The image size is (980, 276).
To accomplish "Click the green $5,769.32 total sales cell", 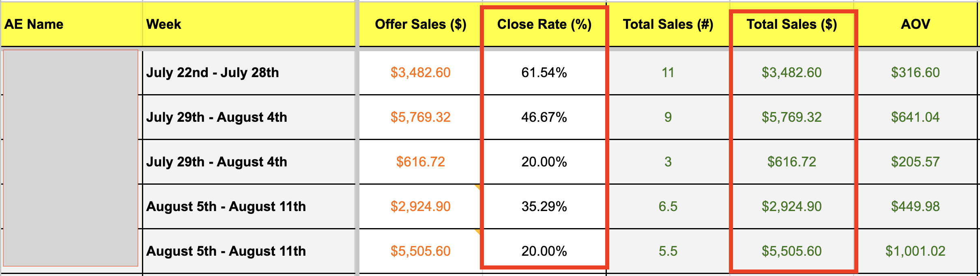I will [791, 117].
